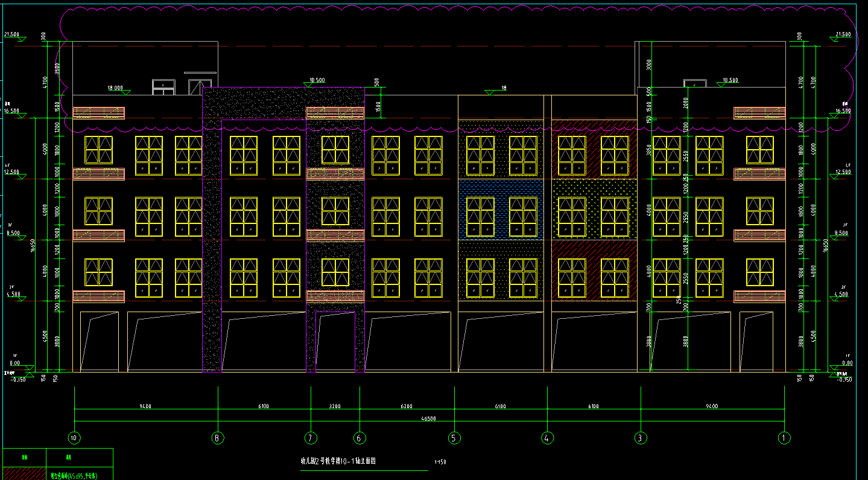The height and width of the screenshot is (480, 868).
Task: Click the left 21.500 elevation label
Action: point(11,34)
